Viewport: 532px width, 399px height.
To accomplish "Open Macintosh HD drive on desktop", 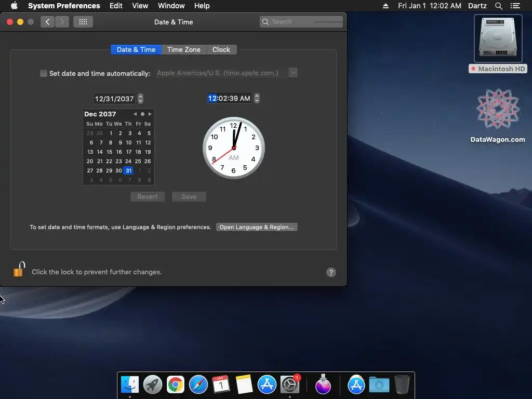I will [498, 44].
